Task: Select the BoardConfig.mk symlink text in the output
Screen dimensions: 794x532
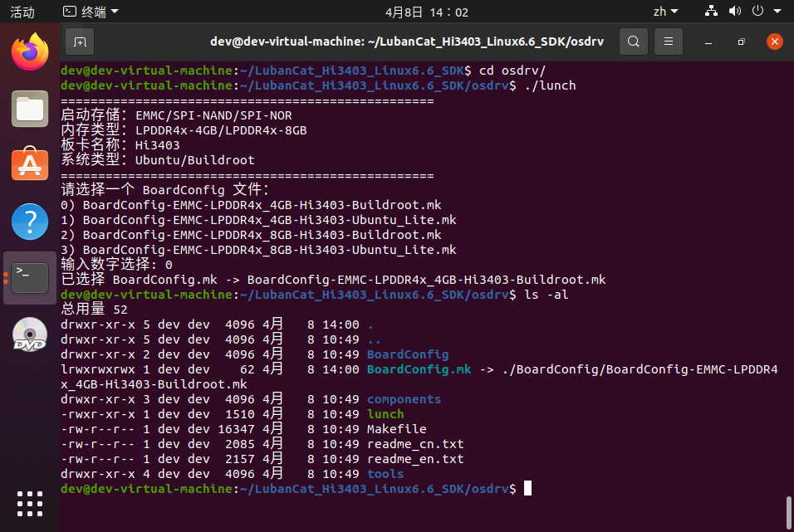Action: tap(419, 369)
